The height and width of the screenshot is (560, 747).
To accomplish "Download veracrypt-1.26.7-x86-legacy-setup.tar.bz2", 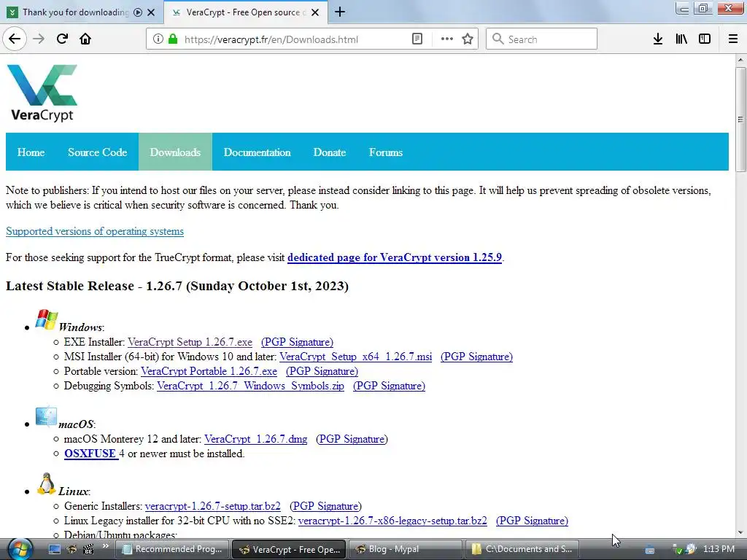I will click(x=392, y=521).
